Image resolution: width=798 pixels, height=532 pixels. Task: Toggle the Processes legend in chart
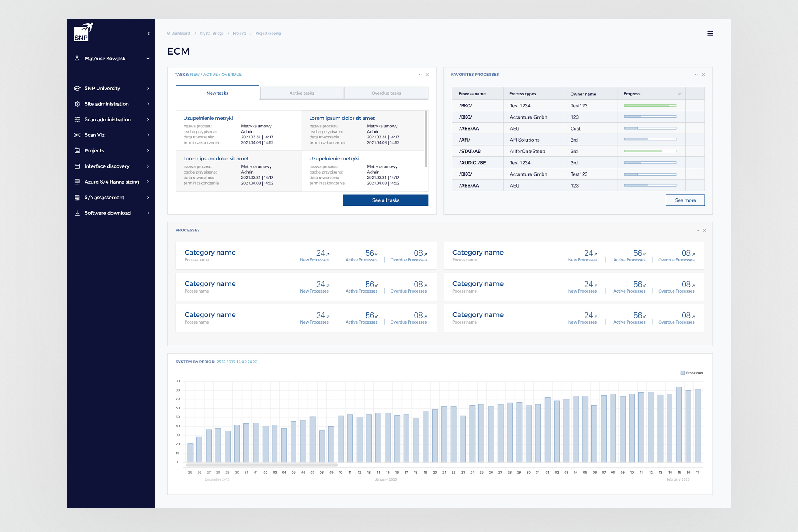point(691,373)
